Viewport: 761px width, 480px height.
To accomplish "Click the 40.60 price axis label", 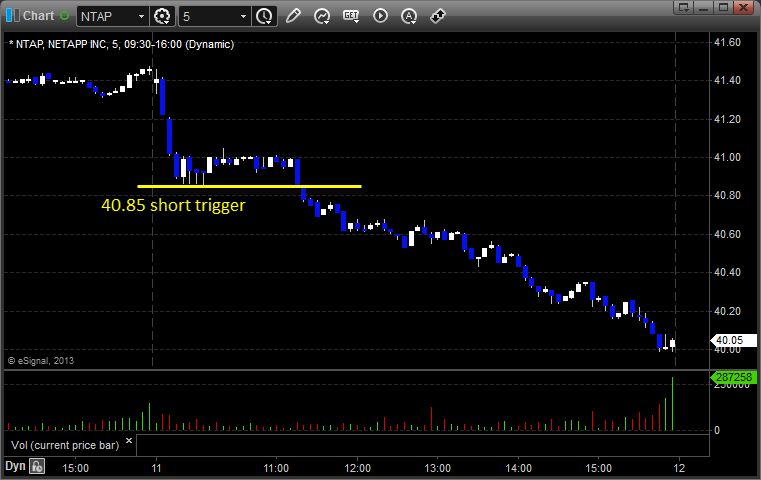I will (728, 234).
